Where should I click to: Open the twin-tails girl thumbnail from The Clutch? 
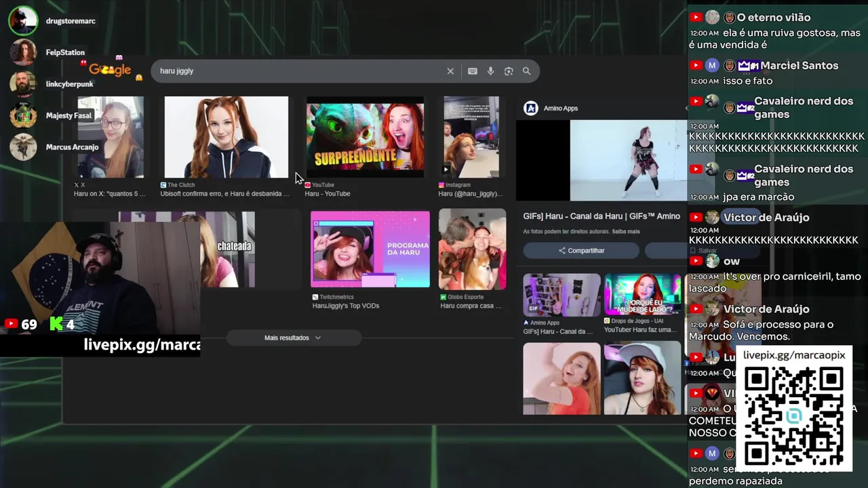pyautogui.click(x=226, y=137)
